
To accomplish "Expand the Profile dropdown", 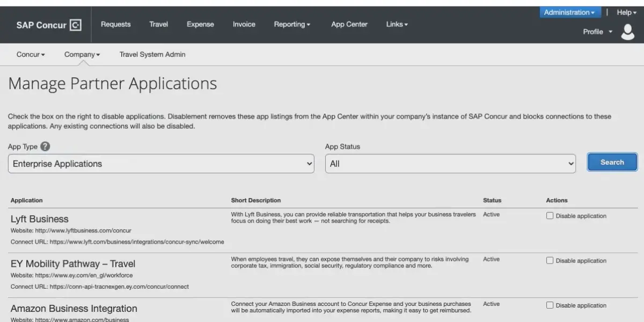I will (597, 32).
